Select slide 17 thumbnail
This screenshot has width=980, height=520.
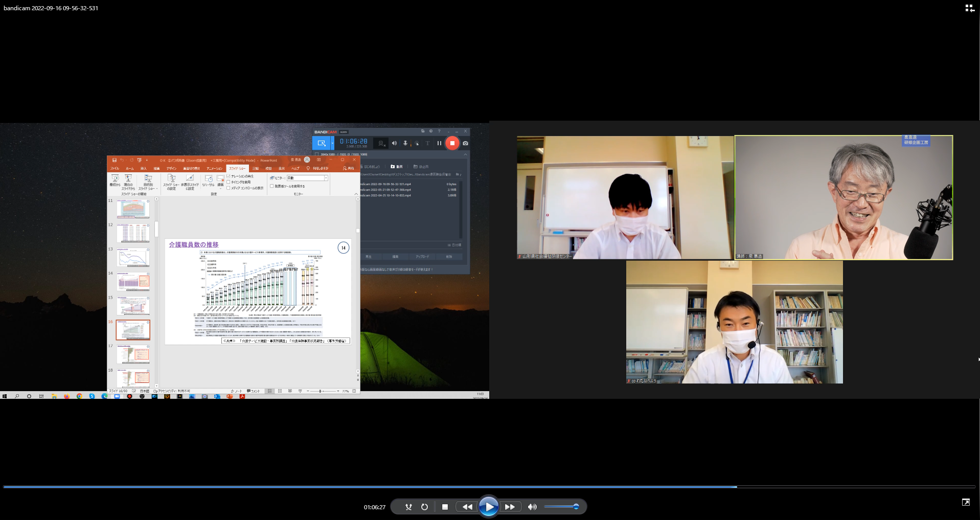133,354
